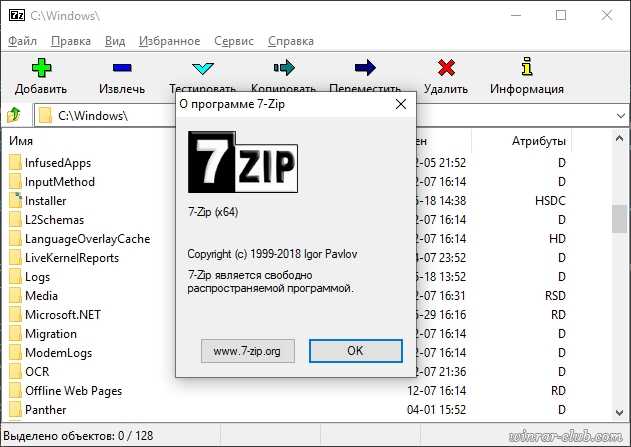Select L2Schemas folder icon

point(15,220)
